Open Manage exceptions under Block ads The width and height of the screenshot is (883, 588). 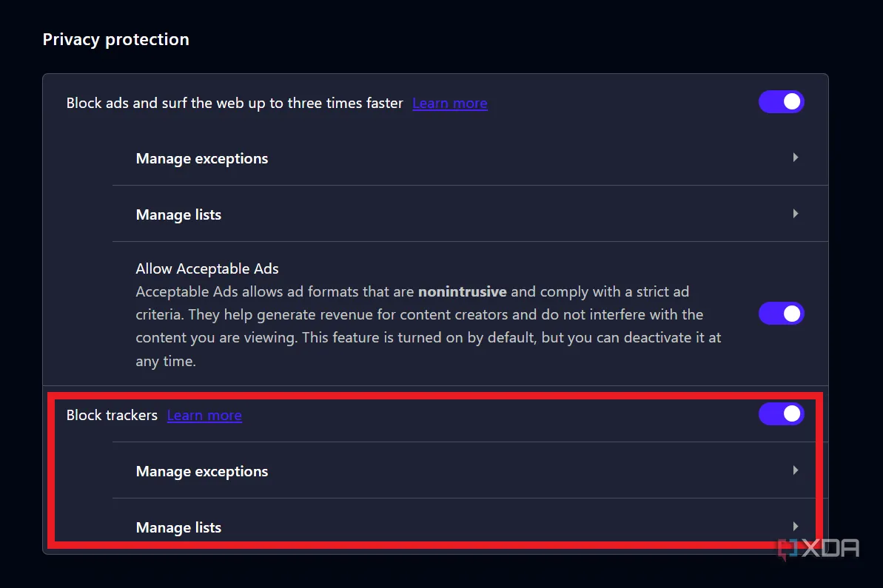202,159
